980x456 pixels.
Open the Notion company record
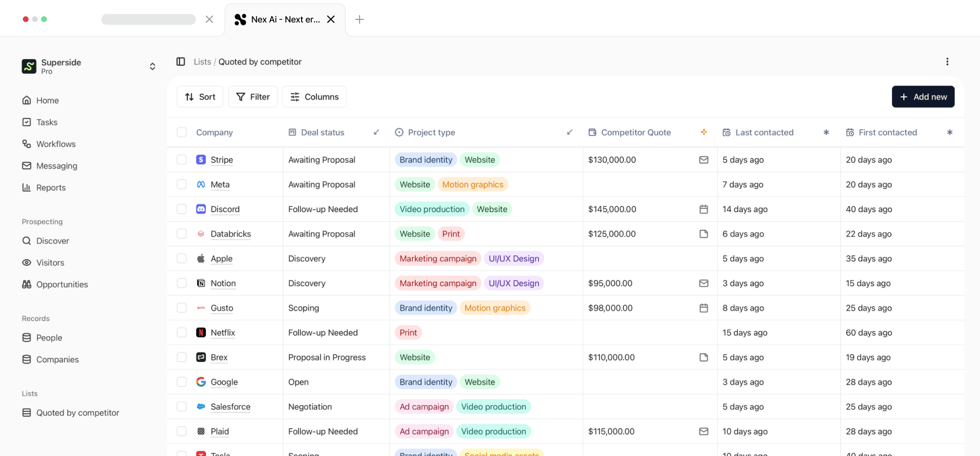point(223,283)
